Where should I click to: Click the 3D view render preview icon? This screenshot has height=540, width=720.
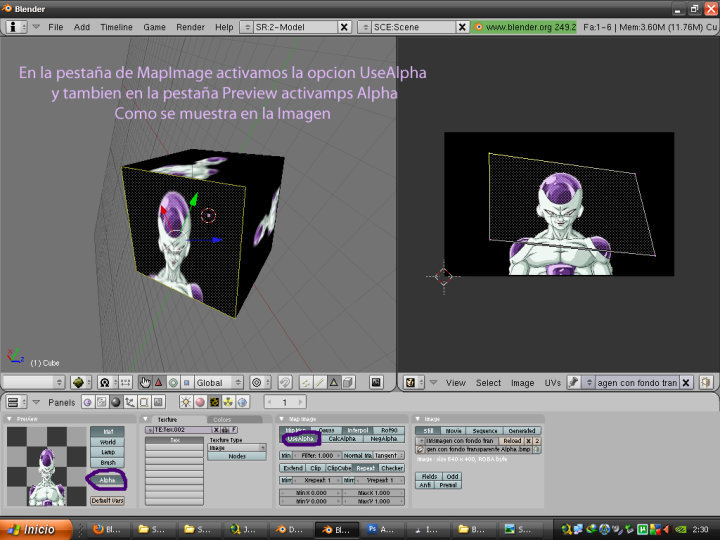pos(376,382)
